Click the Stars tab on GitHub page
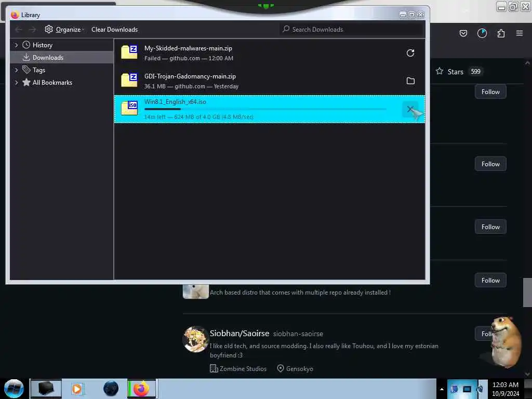This screenshot has width=532, height=399. (458, 72)
